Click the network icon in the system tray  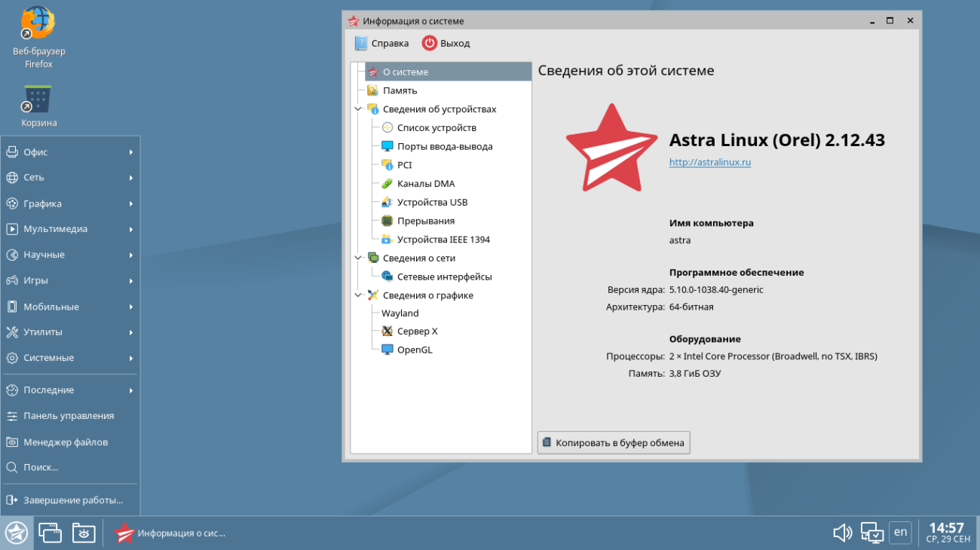871,533
